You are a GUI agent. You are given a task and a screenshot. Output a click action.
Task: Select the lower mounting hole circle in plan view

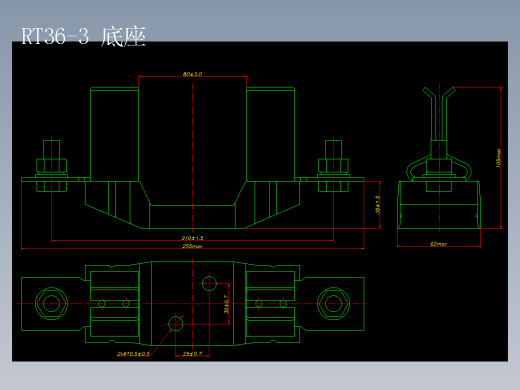click(x=176, y=324)
